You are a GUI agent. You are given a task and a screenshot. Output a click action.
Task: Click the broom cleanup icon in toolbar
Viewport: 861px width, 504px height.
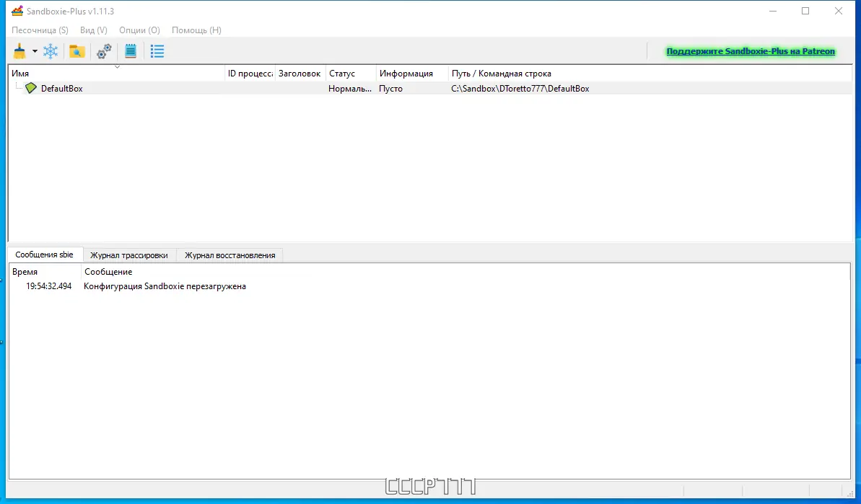[x=19, y=51]
